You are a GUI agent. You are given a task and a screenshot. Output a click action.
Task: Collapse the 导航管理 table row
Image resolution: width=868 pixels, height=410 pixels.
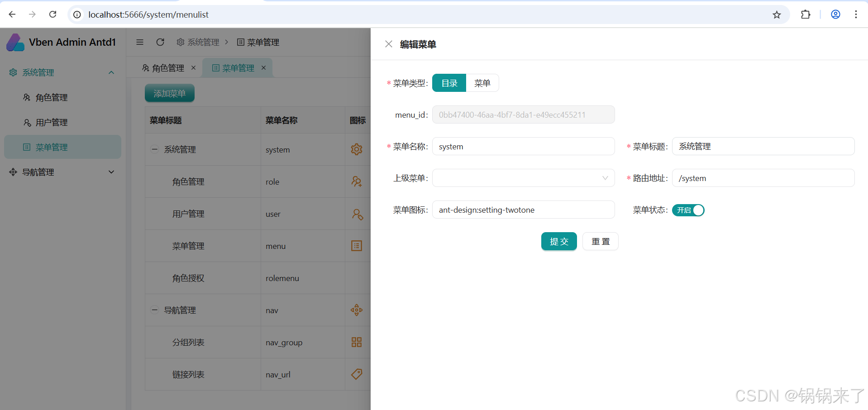click(x=155, y=310)
